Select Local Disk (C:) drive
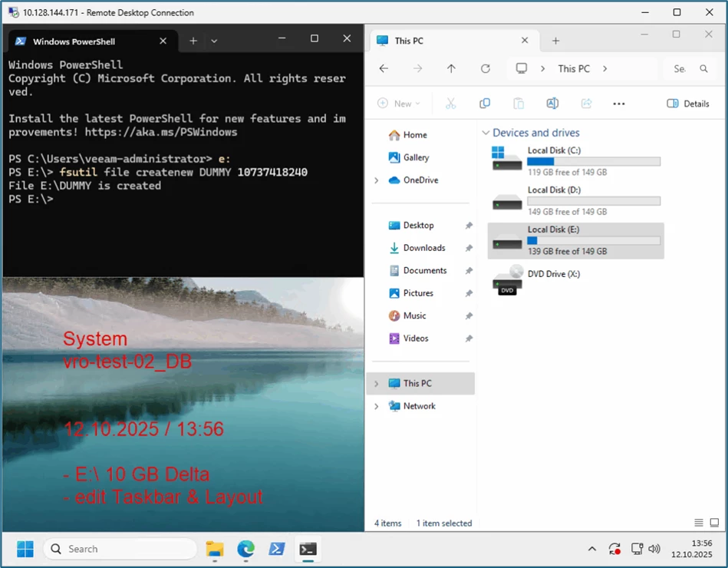The image size is (728, 568). (575, 160)
